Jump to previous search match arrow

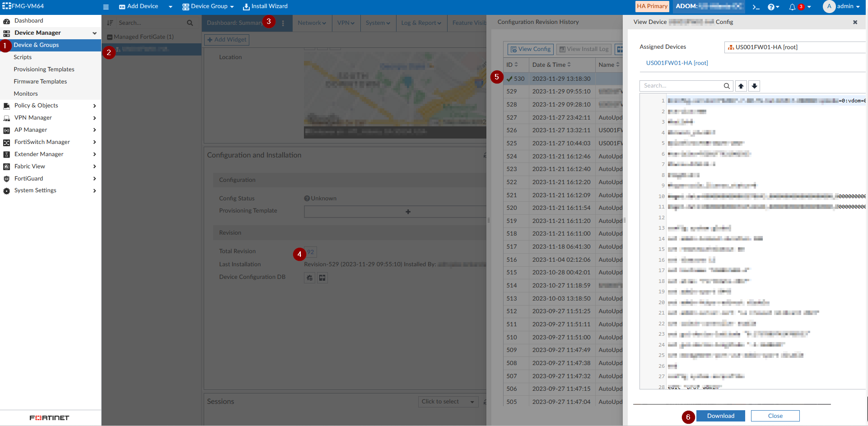click(x=741, y=86)
